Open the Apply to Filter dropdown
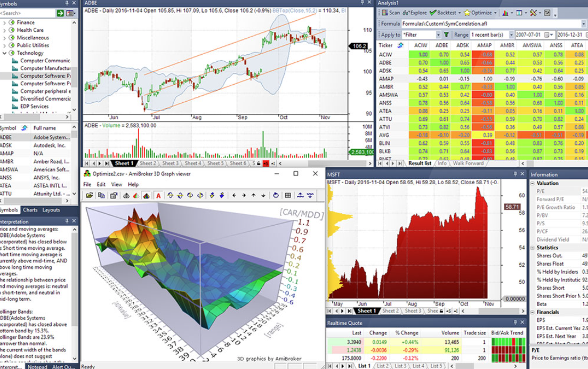The image size is (588, 369). click(438, 35)
